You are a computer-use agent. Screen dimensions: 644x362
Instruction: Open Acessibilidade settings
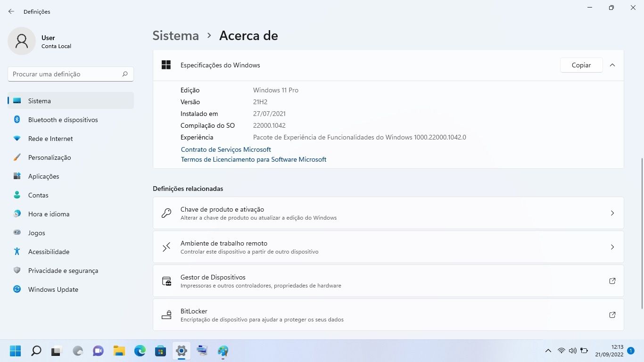click(71, 252)
